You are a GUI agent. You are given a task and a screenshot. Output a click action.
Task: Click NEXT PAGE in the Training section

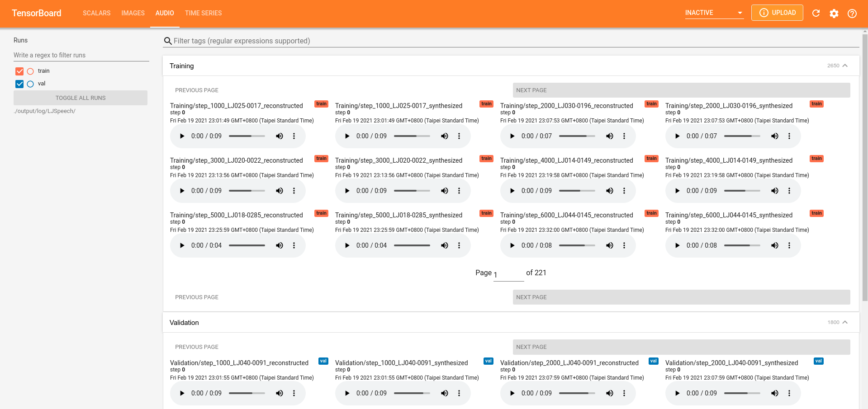[681, 90]
